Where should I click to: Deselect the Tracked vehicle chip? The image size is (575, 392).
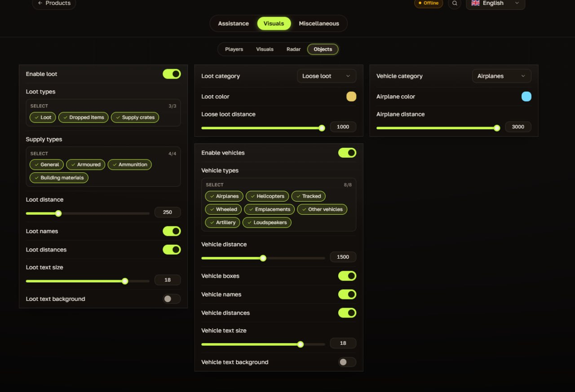(309, 196)
